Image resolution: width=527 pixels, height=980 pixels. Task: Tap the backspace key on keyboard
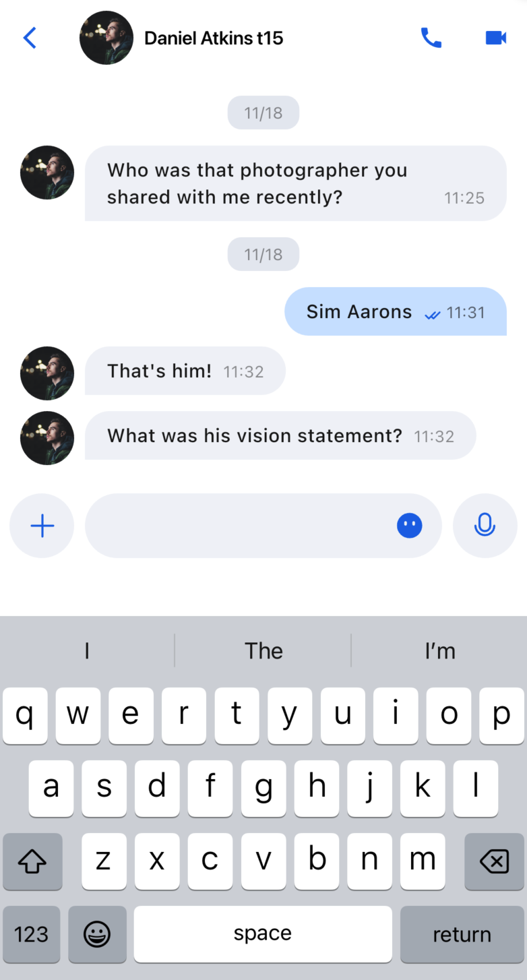coord(494,861)
